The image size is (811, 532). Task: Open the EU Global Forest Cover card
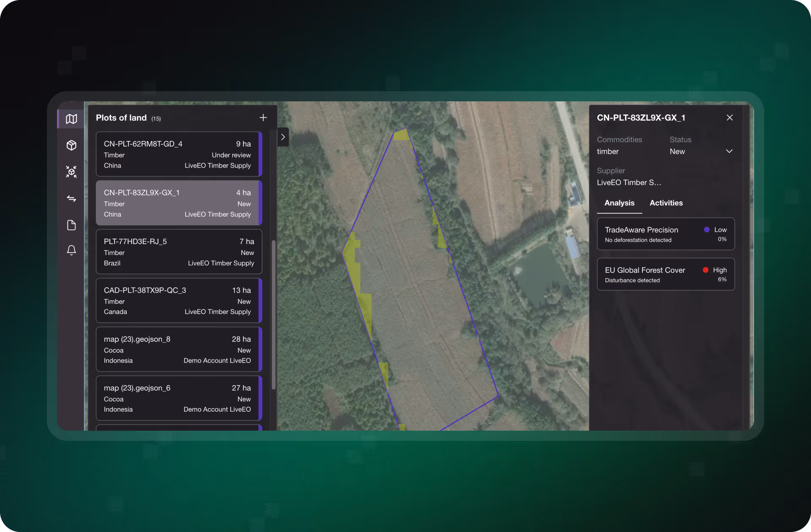coord(665,274)
